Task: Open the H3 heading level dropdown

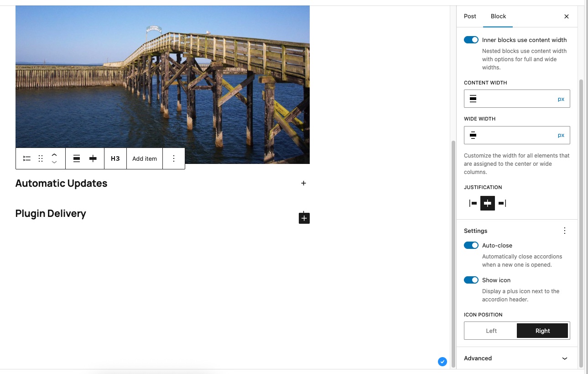Action: (115, 158)
